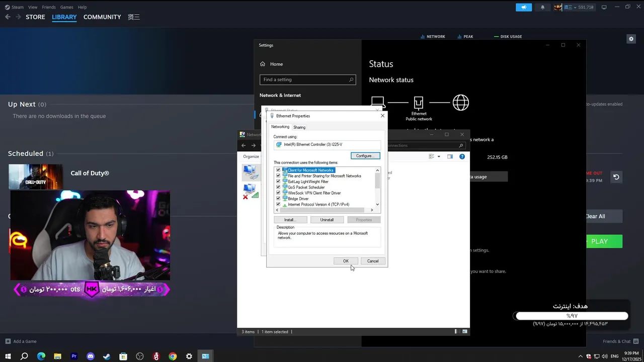Open Steam announcements megaphone button

tap(524, 7)
